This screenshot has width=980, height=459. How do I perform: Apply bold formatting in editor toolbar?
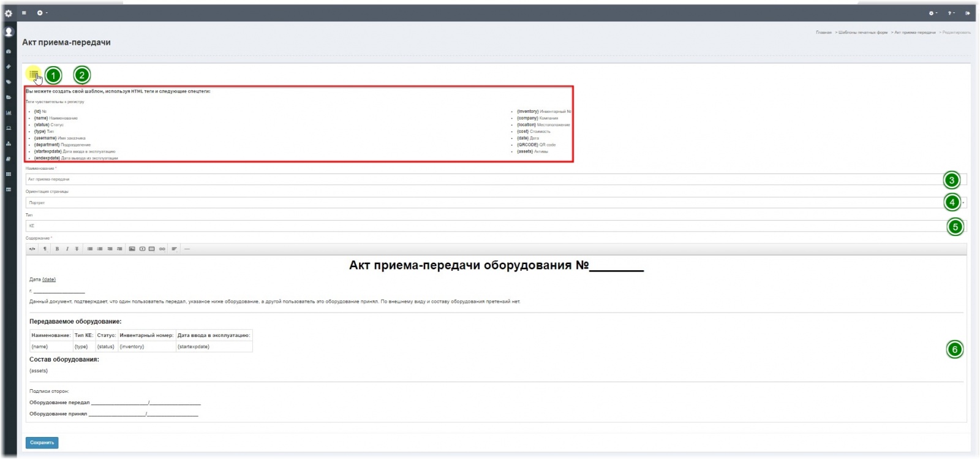pos(57,249)
